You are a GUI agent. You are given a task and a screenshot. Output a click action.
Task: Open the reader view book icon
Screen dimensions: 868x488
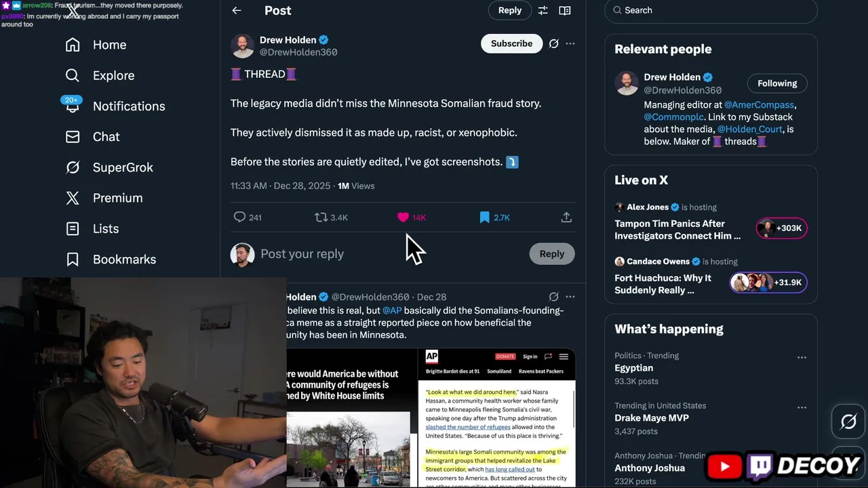[x=564, y=10]
